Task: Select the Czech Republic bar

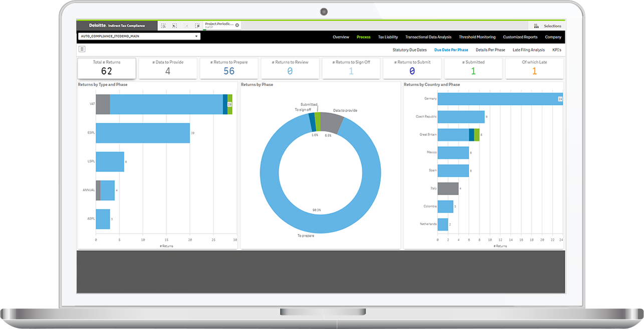Action: tap(461, 117)
